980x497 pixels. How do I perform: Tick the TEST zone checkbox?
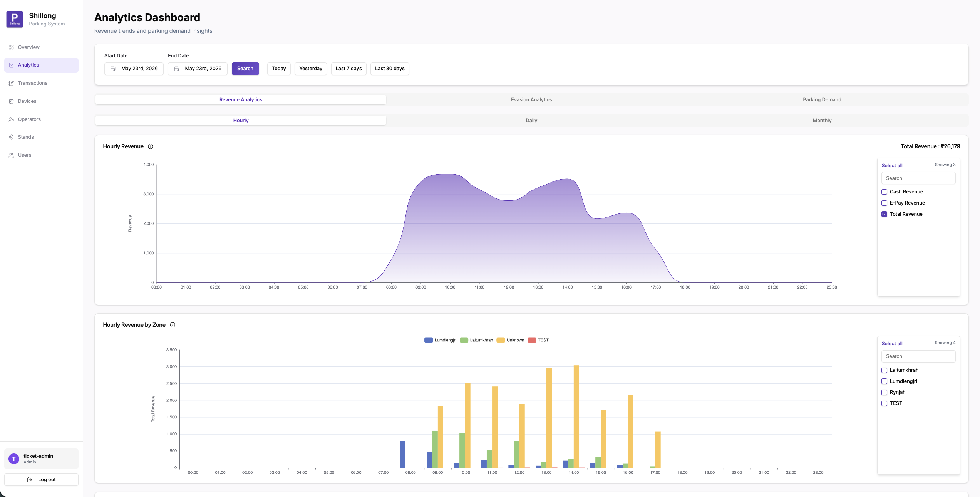(x=884, y=403)
